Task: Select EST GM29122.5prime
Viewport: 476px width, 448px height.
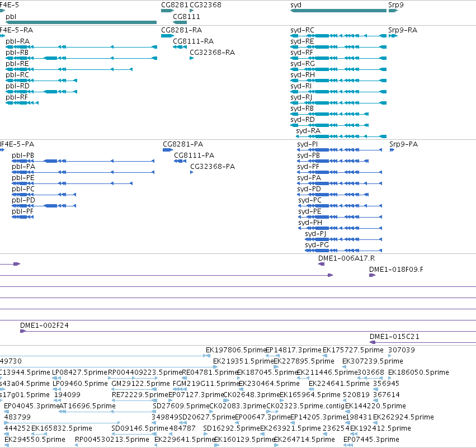Action: [x=134, y=389]
